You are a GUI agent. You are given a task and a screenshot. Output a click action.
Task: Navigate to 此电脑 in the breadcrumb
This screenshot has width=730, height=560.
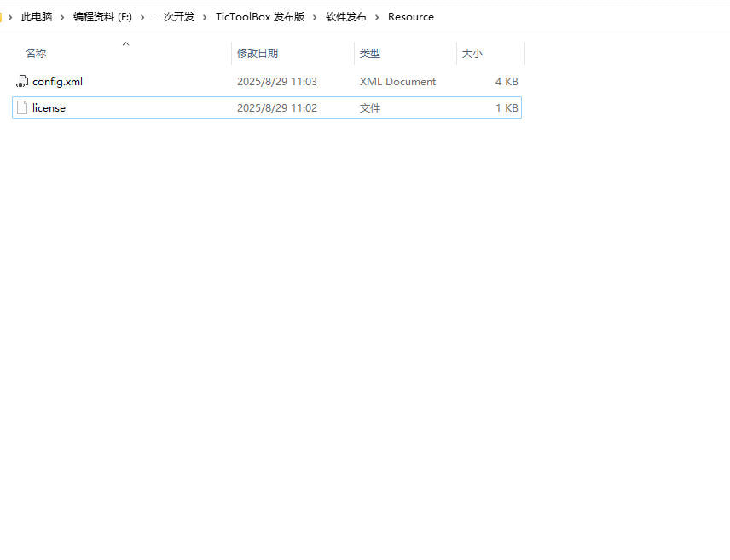click(x=37, y=17)
